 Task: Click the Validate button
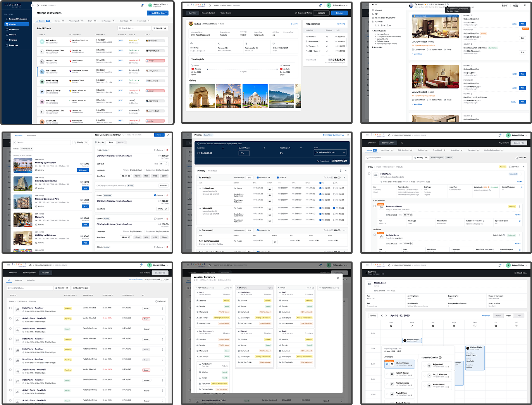pyautogui.click(x=322, y=13)
